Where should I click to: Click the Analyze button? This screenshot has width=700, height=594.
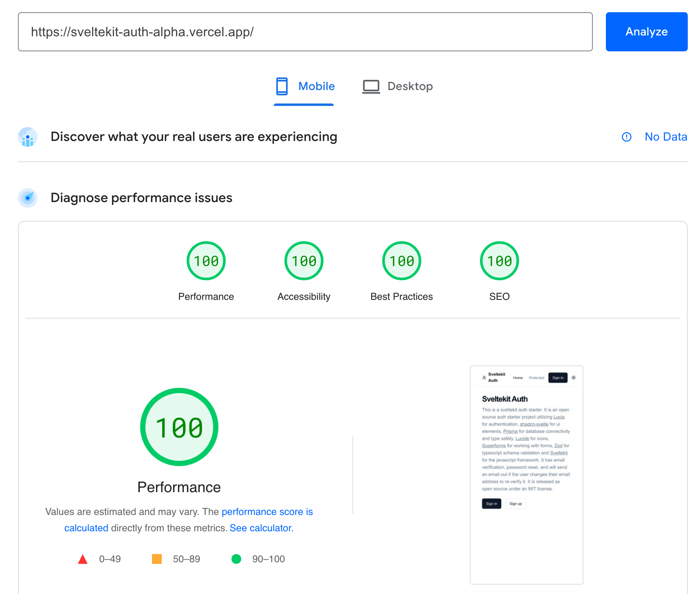point(646,32)
